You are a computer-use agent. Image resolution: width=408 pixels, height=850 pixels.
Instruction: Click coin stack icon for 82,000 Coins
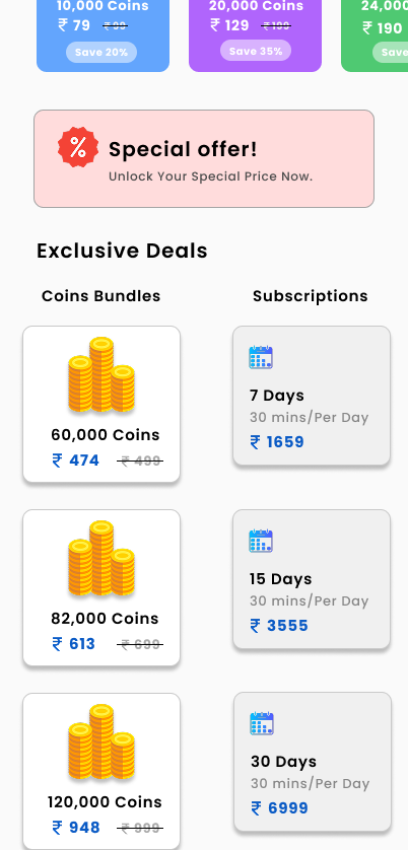pos(101,558)
